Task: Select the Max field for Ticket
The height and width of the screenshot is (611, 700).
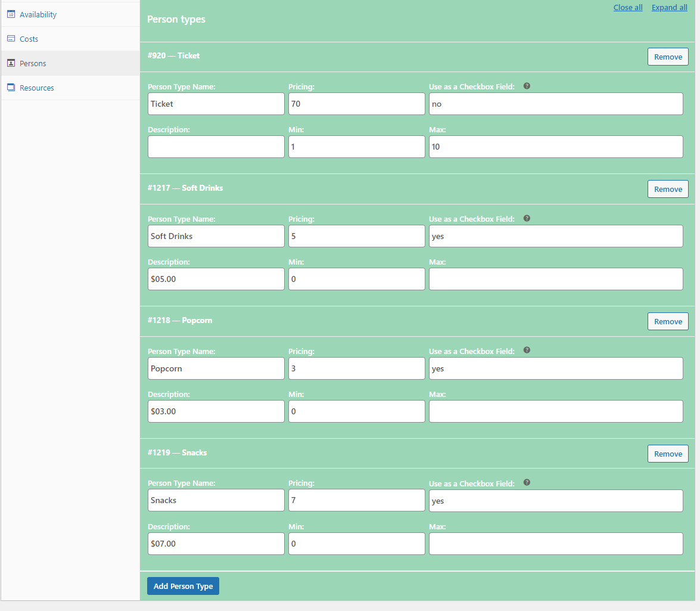Action: tap(555, 147)
